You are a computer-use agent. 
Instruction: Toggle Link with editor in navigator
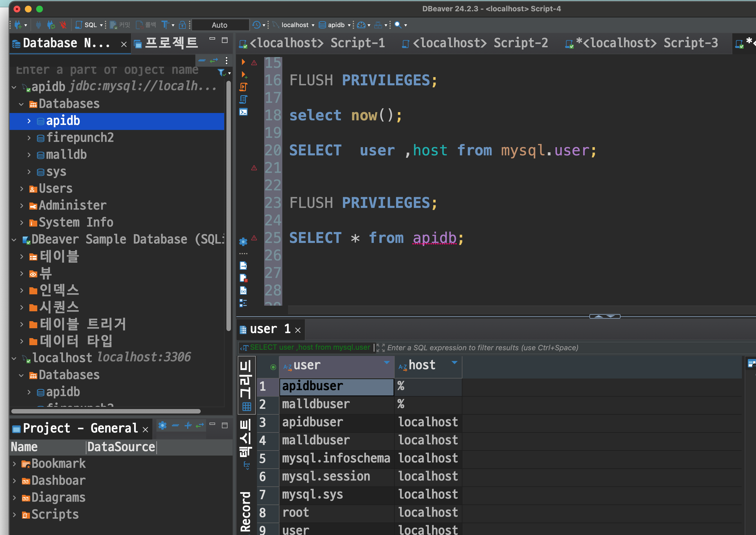click(x=214, y=61)
